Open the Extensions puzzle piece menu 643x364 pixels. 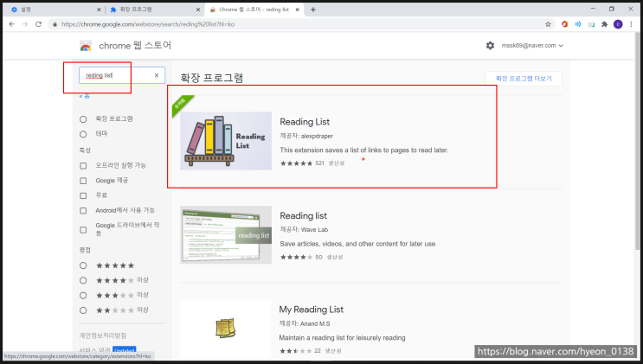click(604, 24)
